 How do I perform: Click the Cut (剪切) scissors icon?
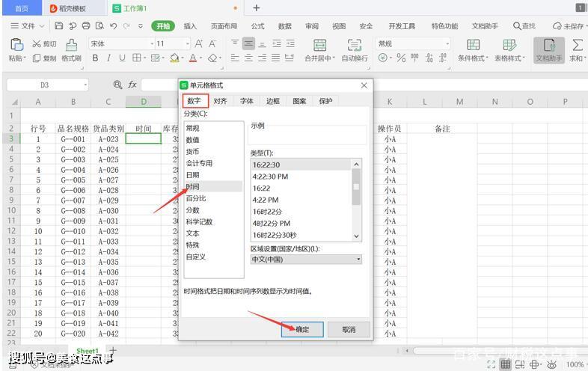click(x=37, y=44)
